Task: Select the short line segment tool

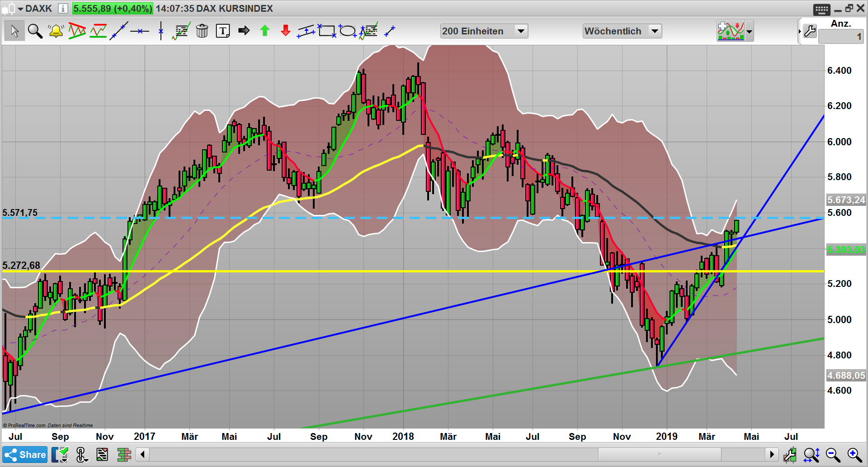Action: (x=390, y=31)
